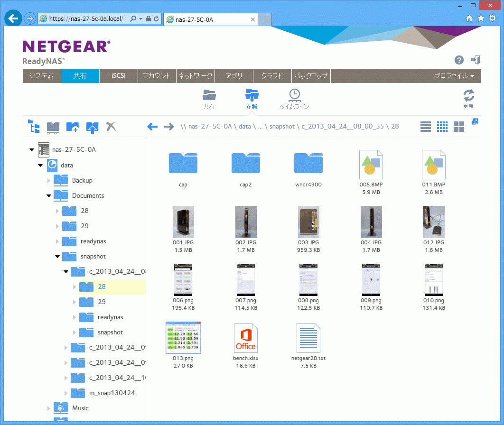Expand the Backup folder in tree
The width and height of the screenshot is (504, 425).
pos(49,180)
